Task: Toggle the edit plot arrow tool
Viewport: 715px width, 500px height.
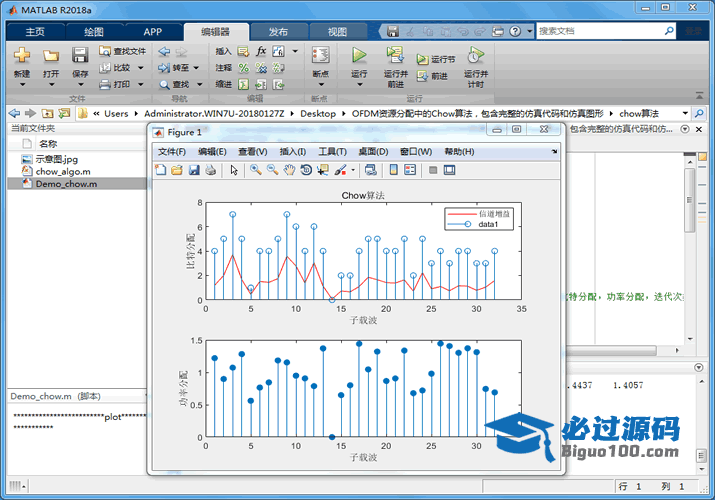Action: click(x=234, y=170)
